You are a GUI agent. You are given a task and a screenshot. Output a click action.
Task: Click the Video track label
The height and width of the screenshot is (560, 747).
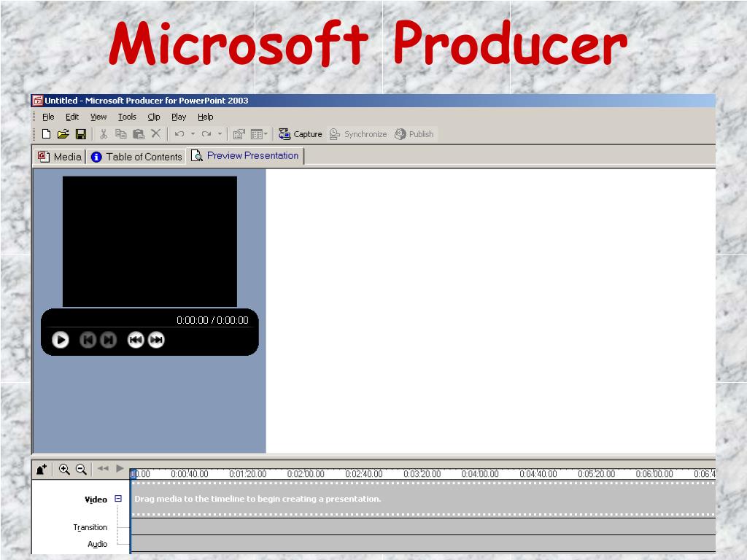(96, 499)
